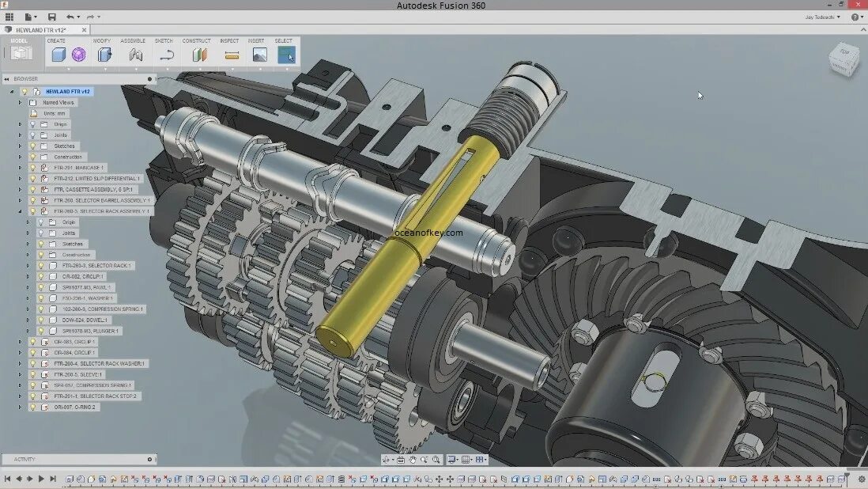Activate the Select tool icon
Viewport: 868px width, 489px height.
[286, 55]
